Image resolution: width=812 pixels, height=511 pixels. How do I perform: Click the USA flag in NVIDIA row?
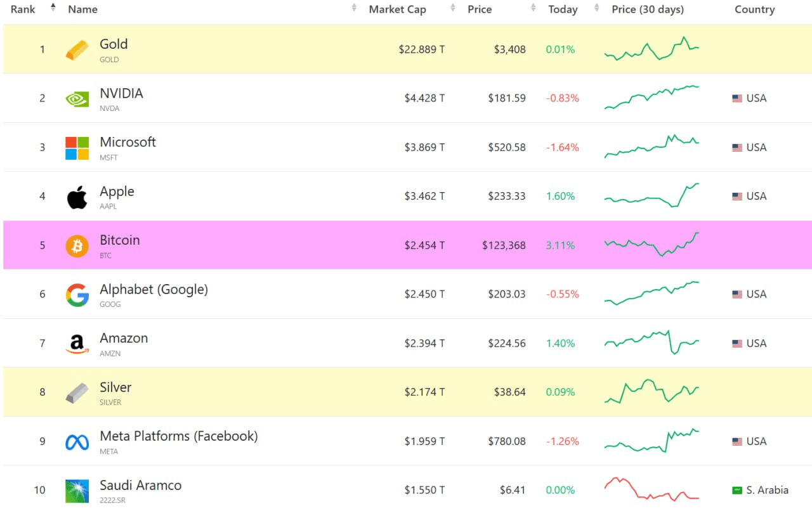[x=737, y=98]
